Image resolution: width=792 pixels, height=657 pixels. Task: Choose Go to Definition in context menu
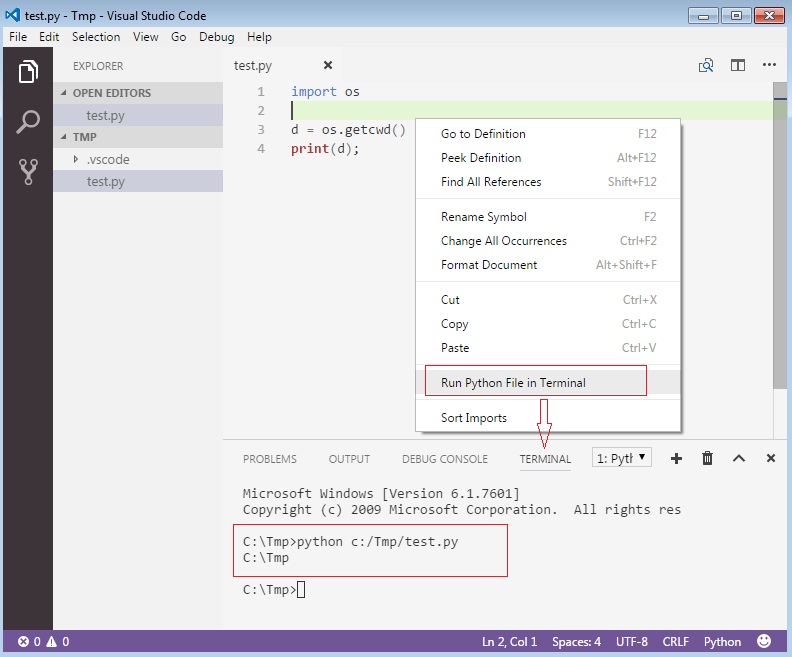point(548,134)
